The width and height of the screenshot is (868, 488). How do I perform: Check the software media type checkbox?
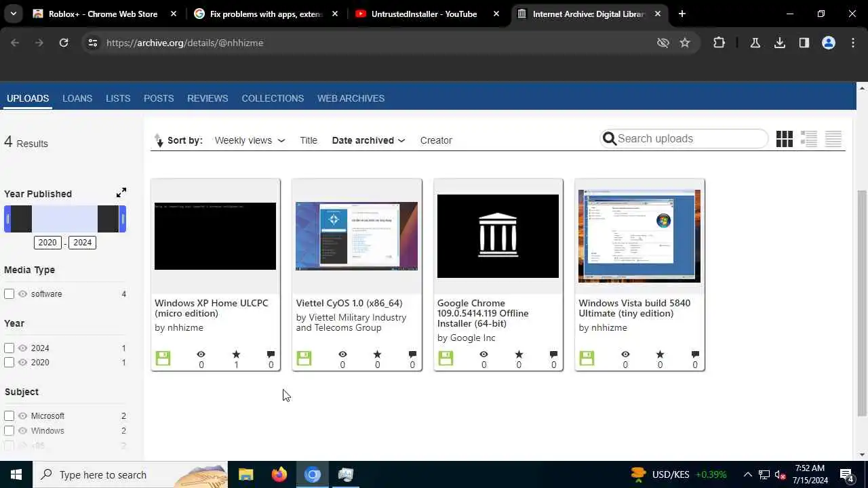[x=9, y=294]
